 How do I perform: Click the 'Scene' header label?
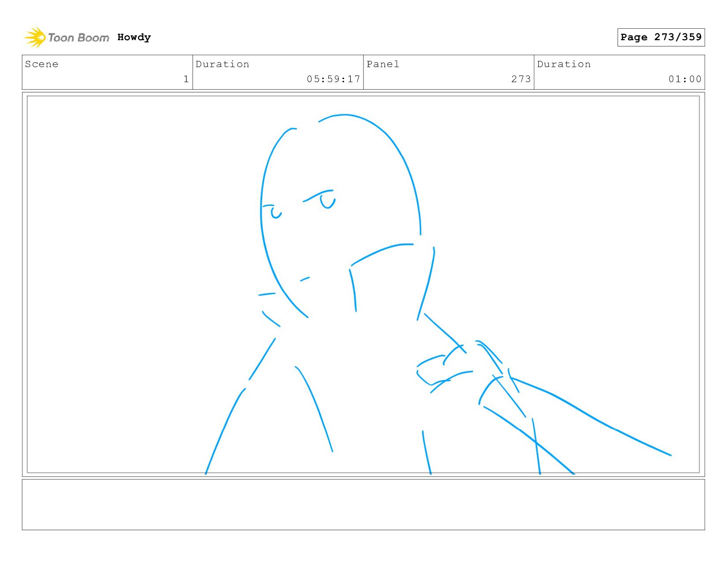click(41, 64)
